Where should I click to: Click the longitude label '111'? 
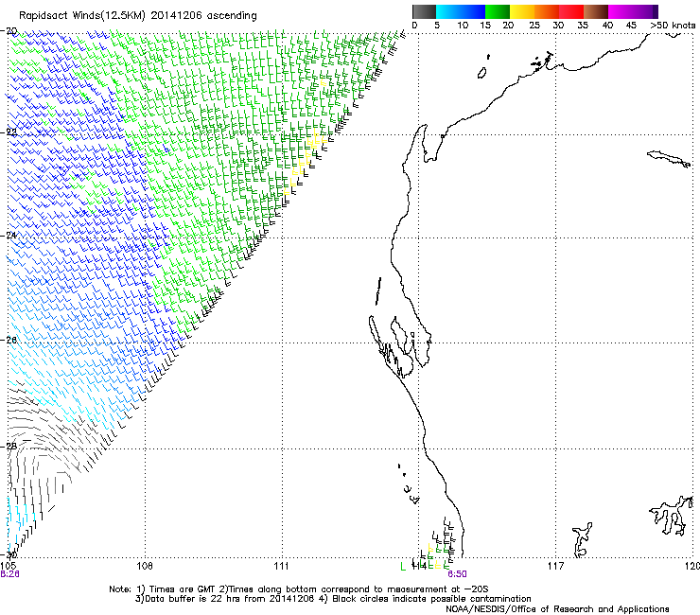pos(282,566)
